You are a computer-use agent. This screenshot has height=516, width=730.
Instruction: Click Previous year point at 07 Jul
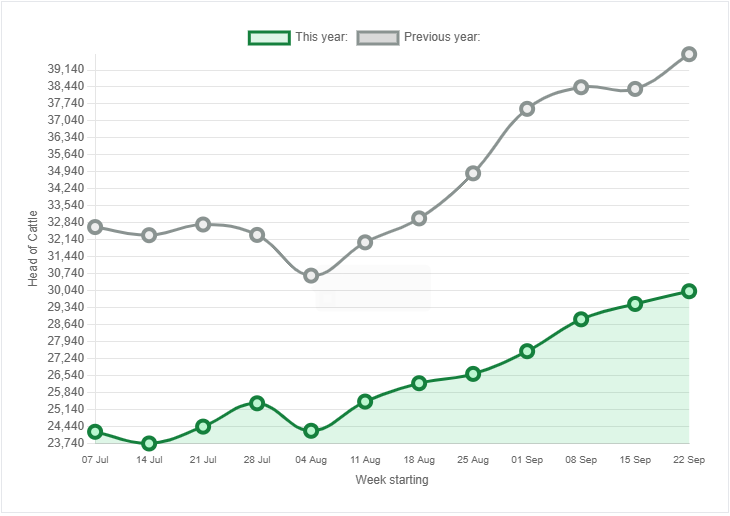click(95, 227)
